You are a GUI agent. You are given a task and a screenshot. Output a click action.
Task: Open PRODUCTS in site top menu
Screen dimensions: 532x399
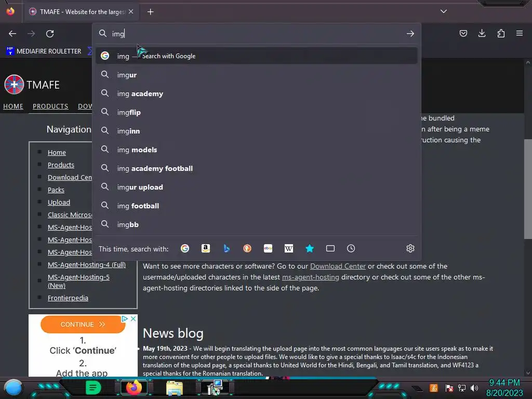[x=50, y=106]
